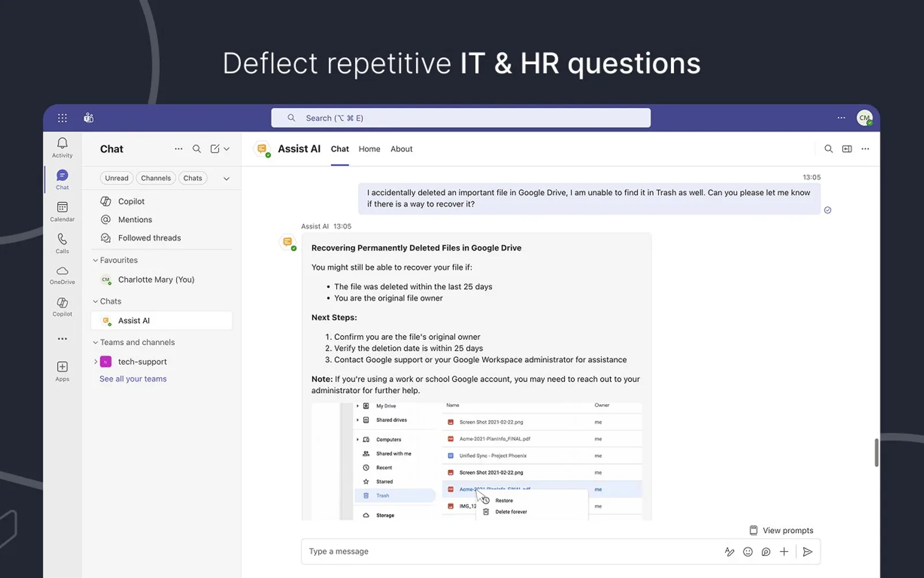
Task: Collapse Teams and channels section
Action: (95, 342)
